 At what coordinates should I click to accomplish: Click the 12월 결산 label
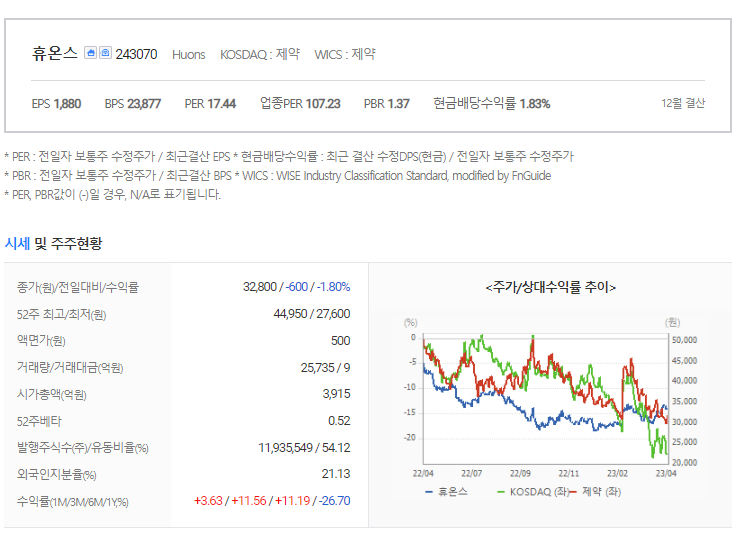(683, 103)
